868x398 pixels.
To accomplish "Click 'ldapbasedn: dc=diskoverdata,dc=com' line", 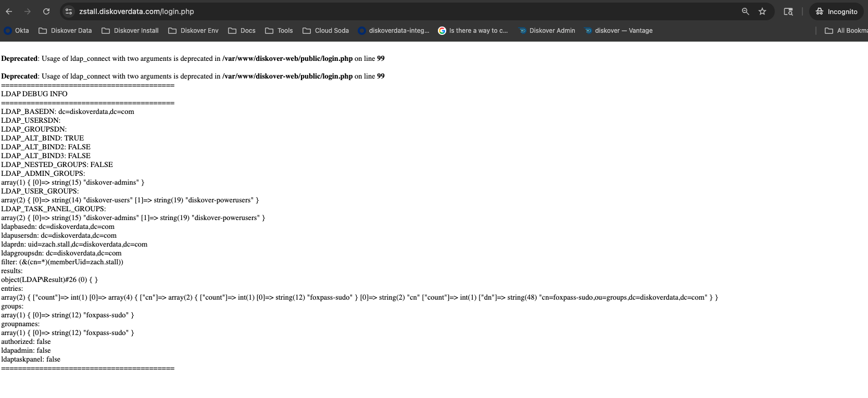I will coord(58,226).
